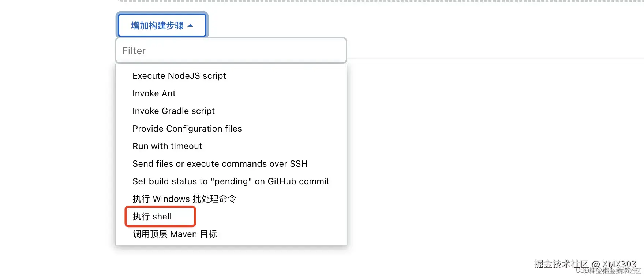The width and height of the screenshot is (644, 277).
Task: Choose Run with timeout
Action: click(x=167, y=146)
